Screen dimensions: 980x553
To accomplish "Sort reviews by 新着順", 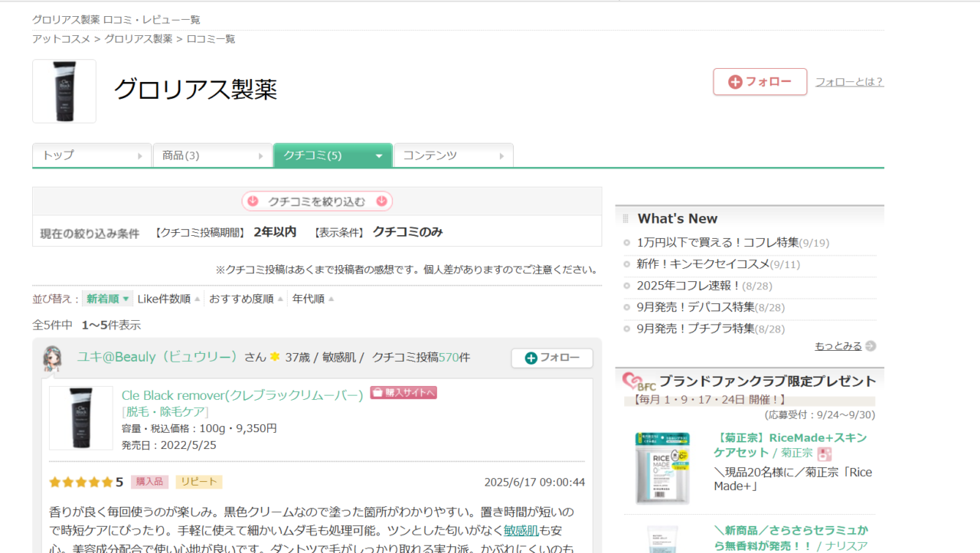I will 107,299.
